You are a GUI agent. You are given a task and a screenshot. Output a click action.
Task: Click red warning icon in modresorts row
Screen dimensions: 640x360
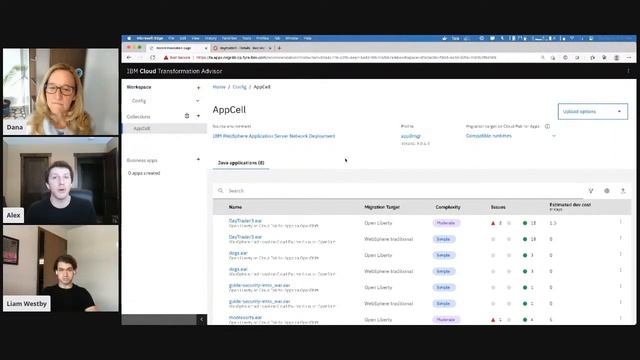click(493, 320)
